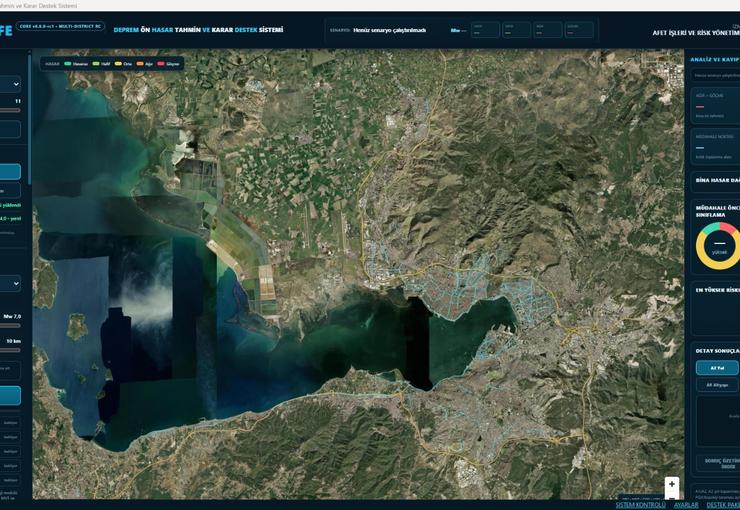Image resolution: width=740 pixels, height=510 pixels.
Task: Click the yellow Orta legend swatch
Action: coord(118,64)
